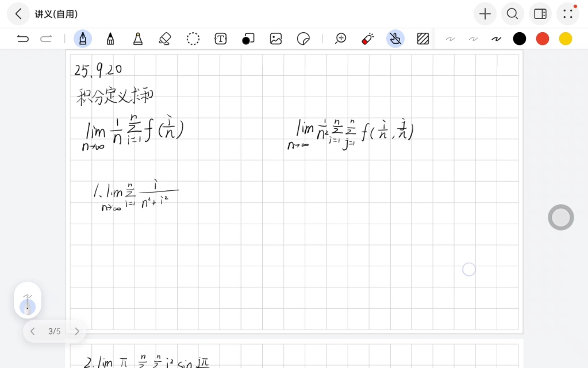Select the highlighter tool
This screenshot has height=368, width=588.
click(137, 39)
